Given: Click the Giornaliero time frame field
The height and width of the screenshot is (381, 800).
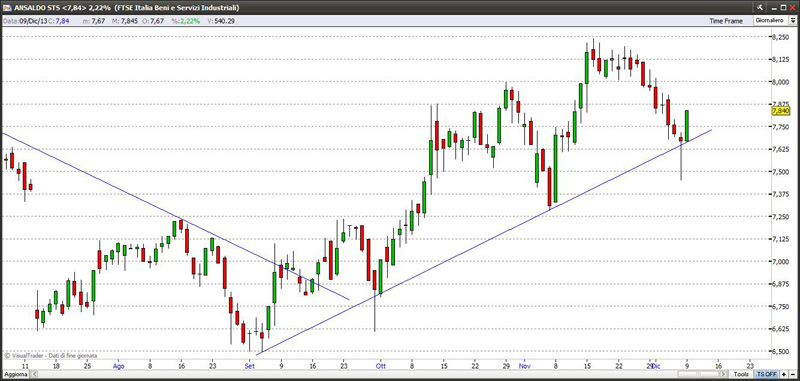Looking at the screenshot, I should coord(771,20).
